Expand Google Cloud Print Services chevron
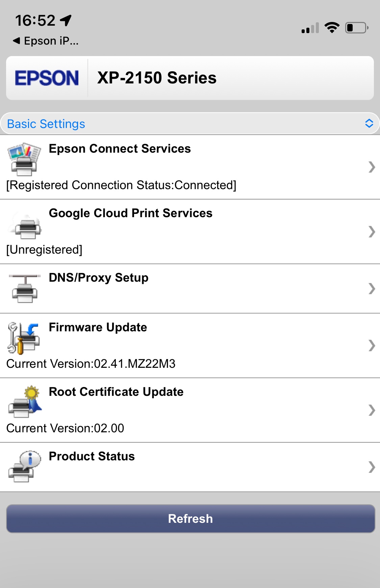This screenshot has height=588, width=380. pyautogui.click(x=372, y=231)
